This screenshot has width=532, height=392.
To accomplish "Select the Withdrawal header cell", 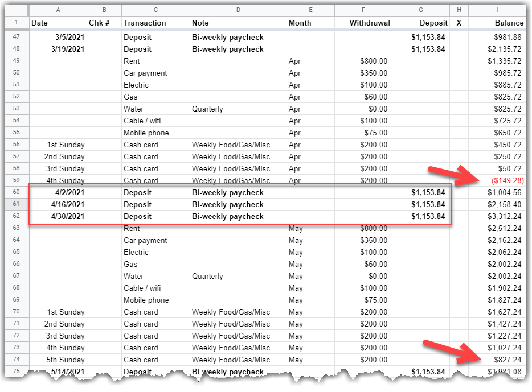I will pos(363,23).
